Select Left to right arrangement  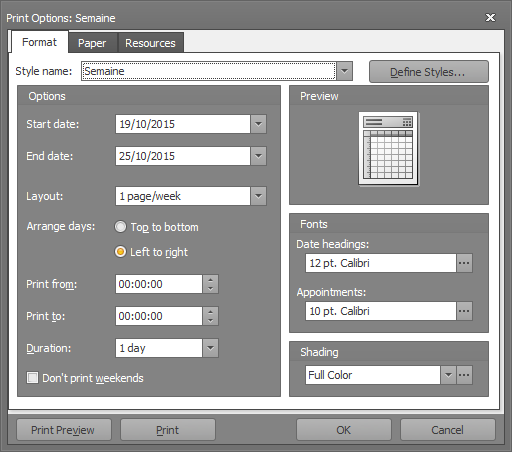pos(120,252)
